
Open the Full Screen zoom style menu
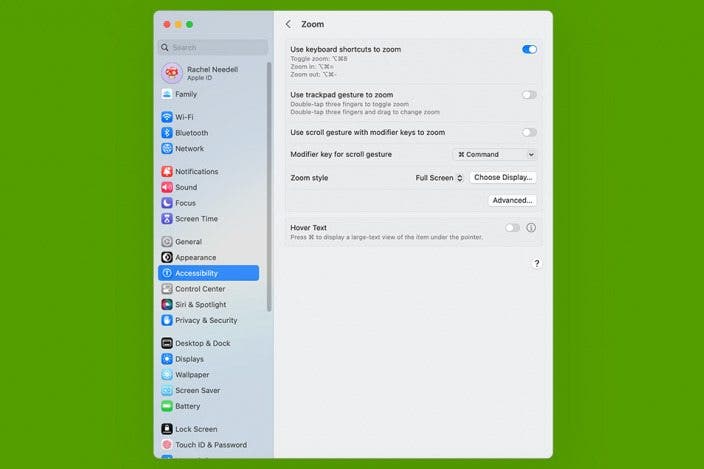tap(439, 178)
